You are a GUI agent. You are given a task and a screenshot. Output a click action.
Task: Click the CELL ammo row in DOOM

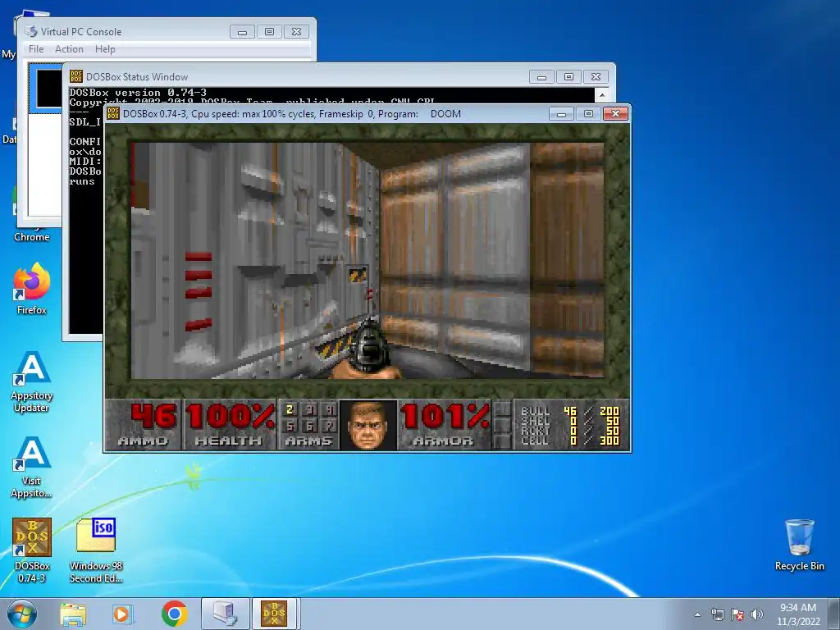pos(569,441)
